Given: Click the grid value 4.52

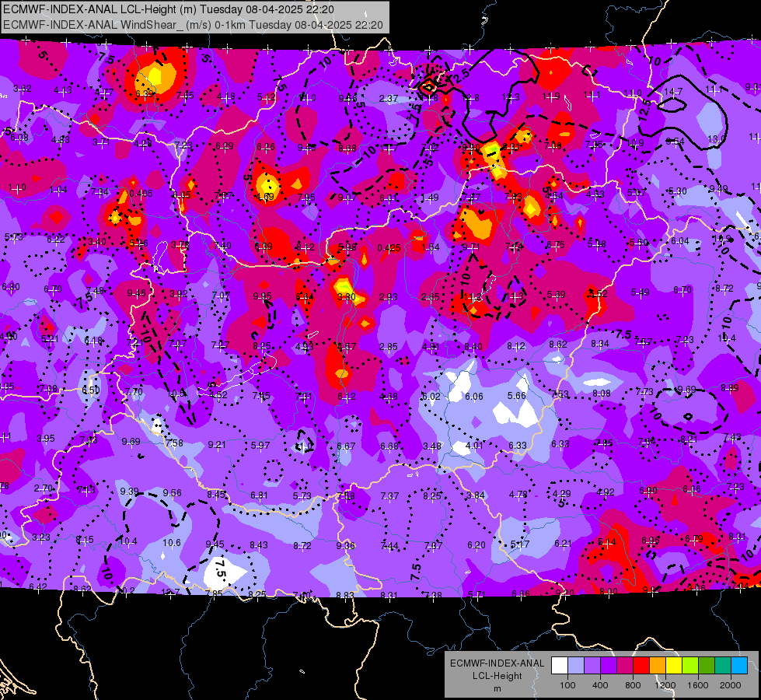Looking at the screenshot, I should coord(218,395).
